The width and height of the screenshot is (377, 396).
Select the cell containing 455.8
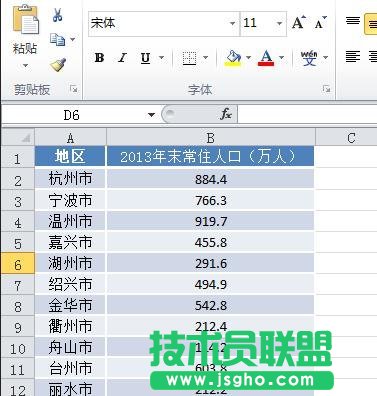pos(210,242)
